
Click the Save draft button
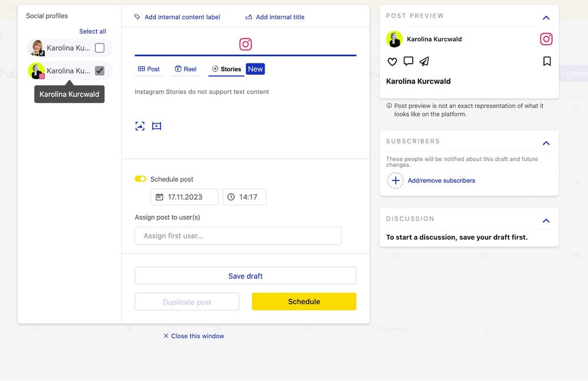245,276
